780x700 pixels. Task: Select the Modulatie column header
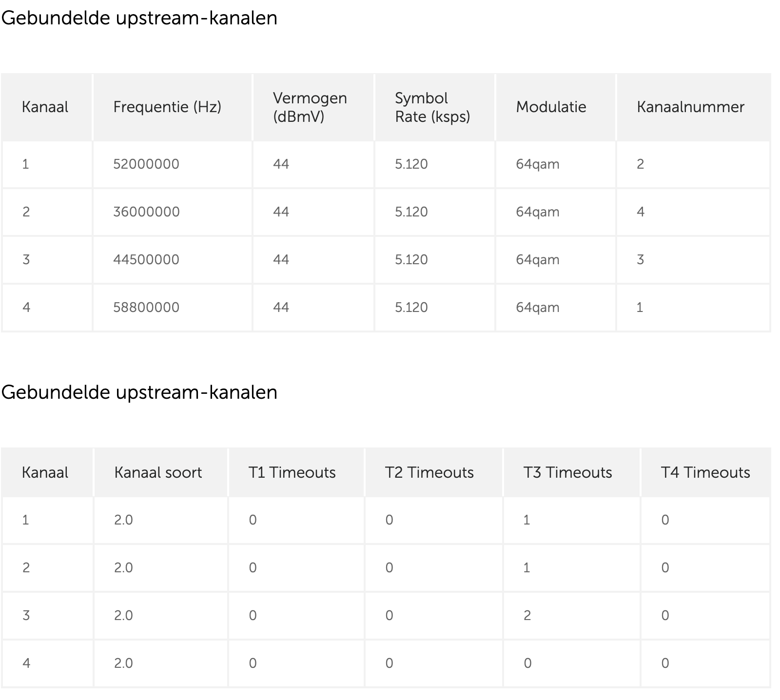coord(551,107)
